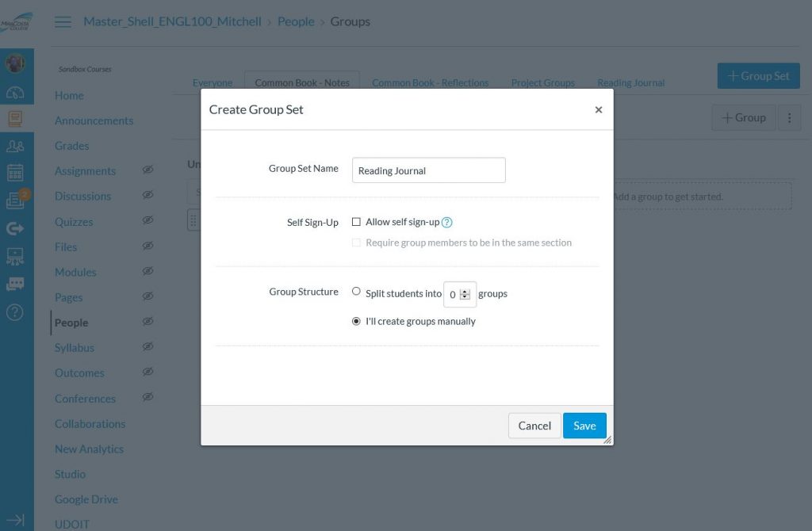The image size is (812, 531).
Task: Open Grades in course menu
Action: point(72,146)
